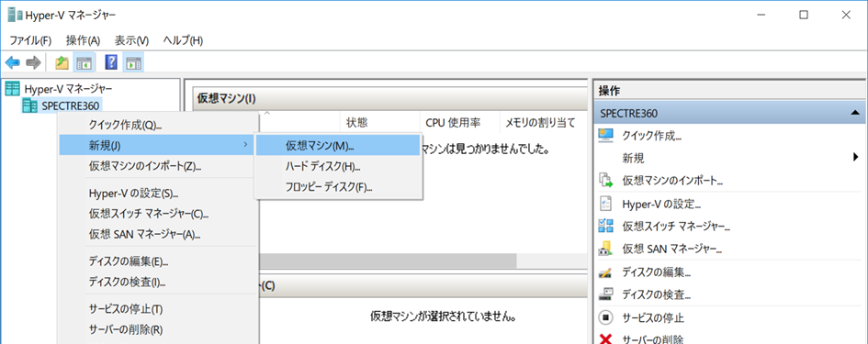Click the Up one level folder icon
868x344 pixels.
tap(62, 62)
